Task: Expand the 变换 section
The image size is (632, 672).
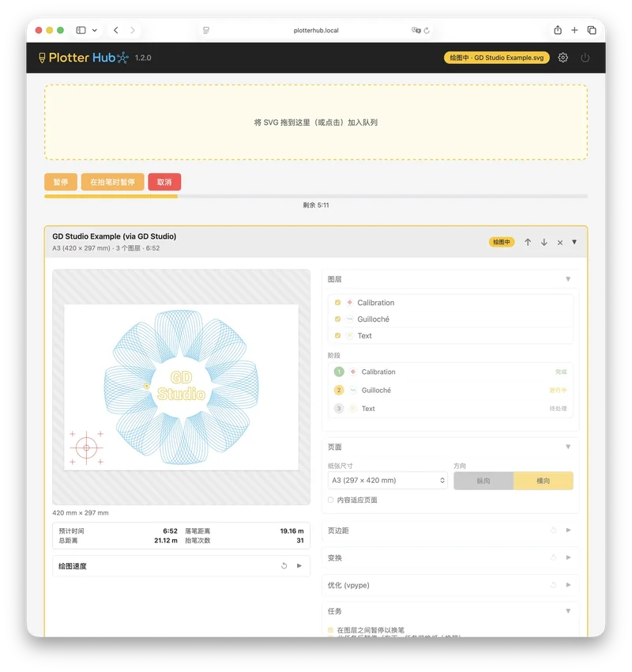Action: click(x=568, y=557)
